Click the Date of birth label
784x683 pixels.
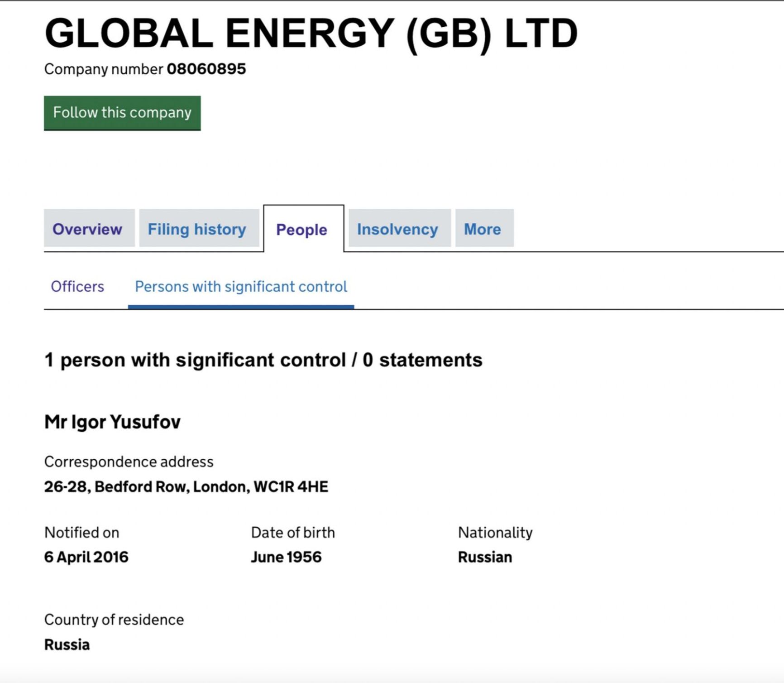click(x=292, y=532)
